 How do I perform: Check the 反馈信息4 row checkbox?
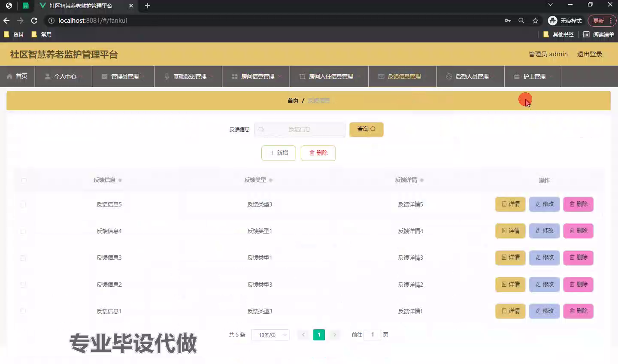pyautogui.click(x=23, y=231)
